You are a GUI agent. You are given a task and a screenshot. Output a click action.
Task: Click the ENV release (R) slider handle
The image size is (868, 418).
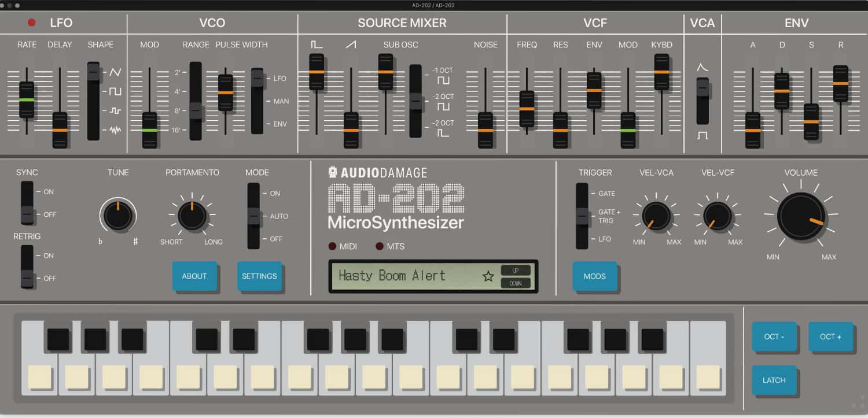click(841, 83)
